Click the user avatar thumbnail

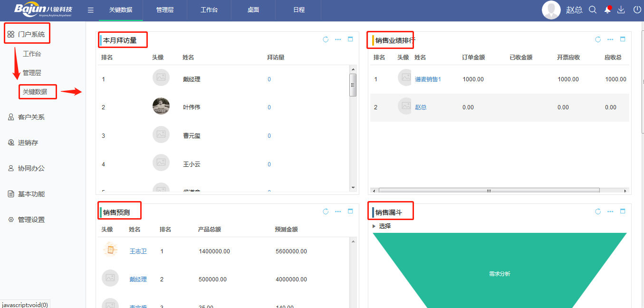coord(551,9)
